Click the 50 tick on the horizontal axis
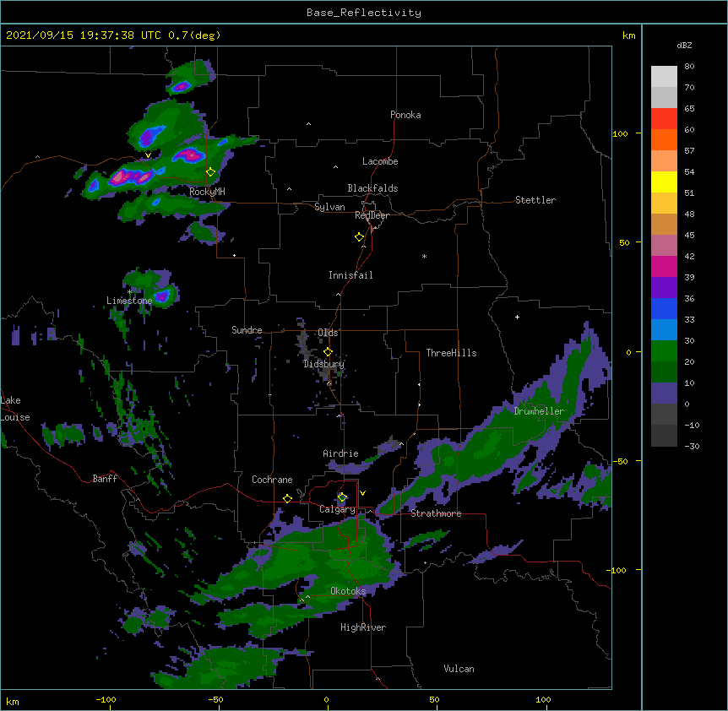This screenshot has height=711, width=728. 434,699
